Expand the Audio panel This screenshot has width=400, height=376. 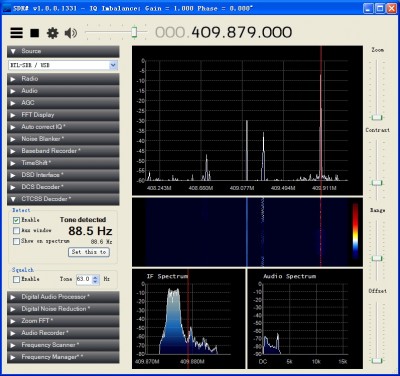(x=63, y=91)
